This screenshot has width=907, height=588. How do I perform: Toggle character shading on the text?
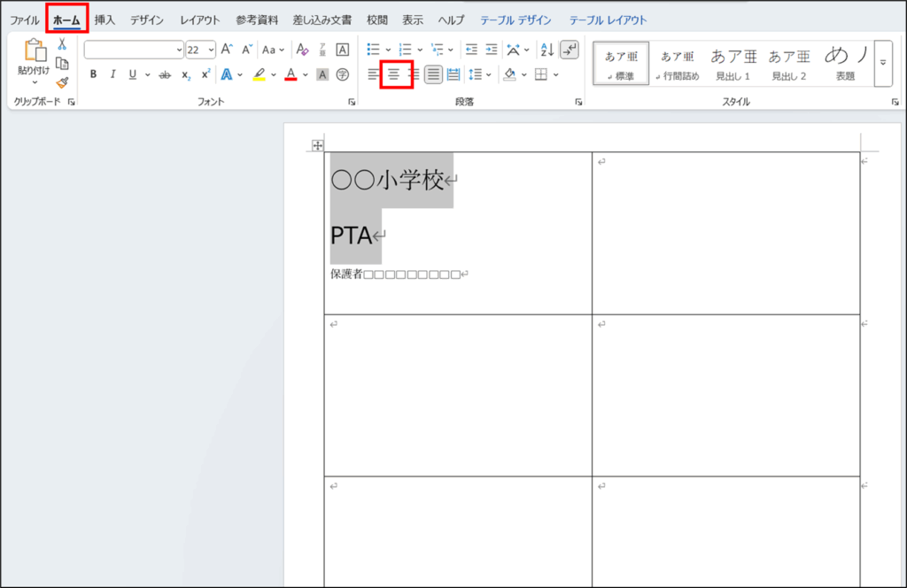pyautogui.click(x=322, y=74)
